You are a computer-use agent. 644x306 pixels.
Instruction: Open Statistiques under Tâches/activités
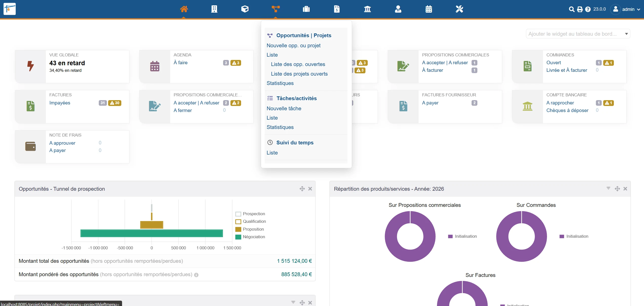pyautogui.click(x=280, y=127)
